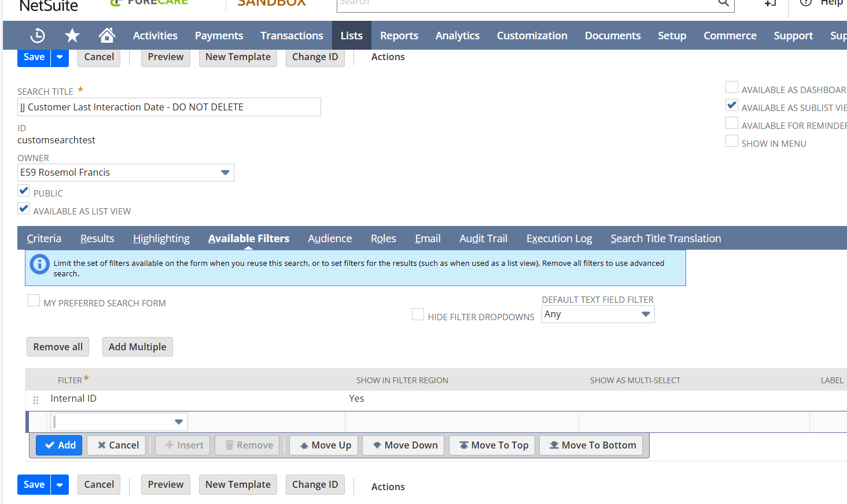Click the Add Multiple button

click(x=137, y=347)
